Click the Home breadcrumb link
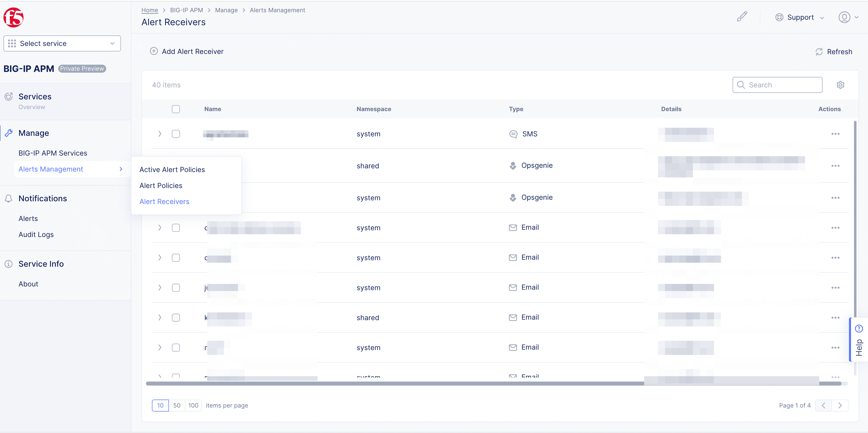This screenshot has width=868, height=433. 150,10
